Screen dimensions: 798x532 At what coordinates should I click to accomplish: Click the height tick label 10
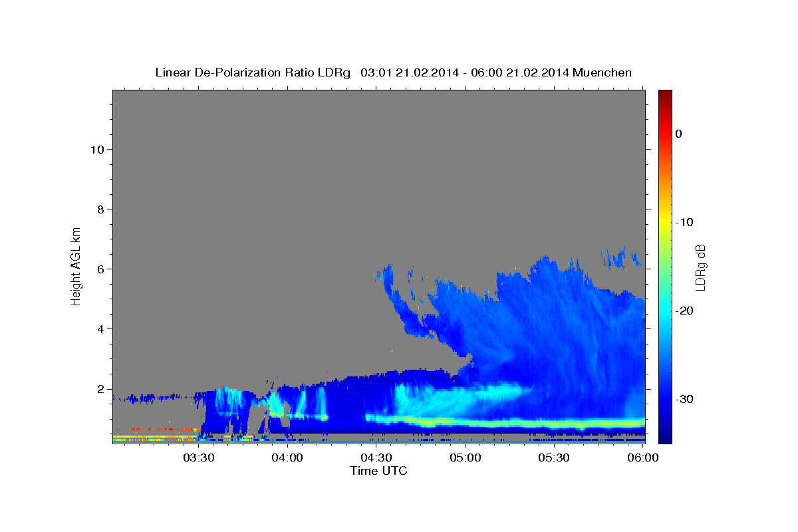[x=99, y=149]
